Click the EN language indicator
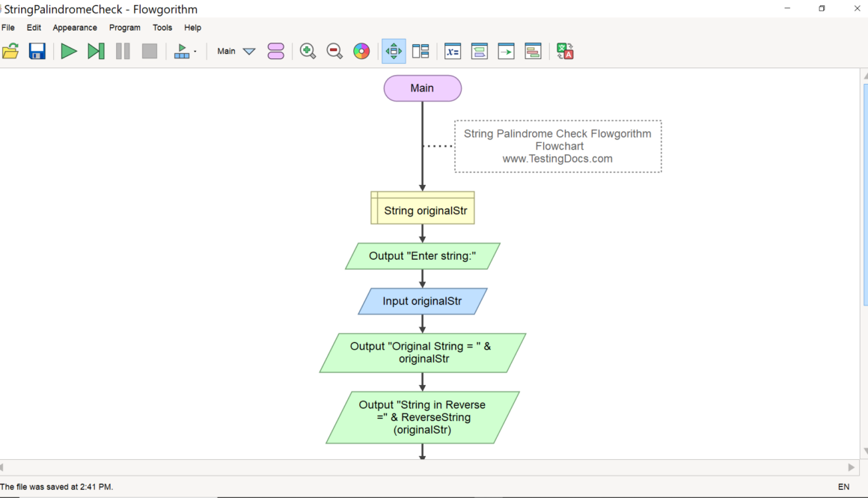Image resolution: width=868 pixels, height=498 pixels. 843,487
